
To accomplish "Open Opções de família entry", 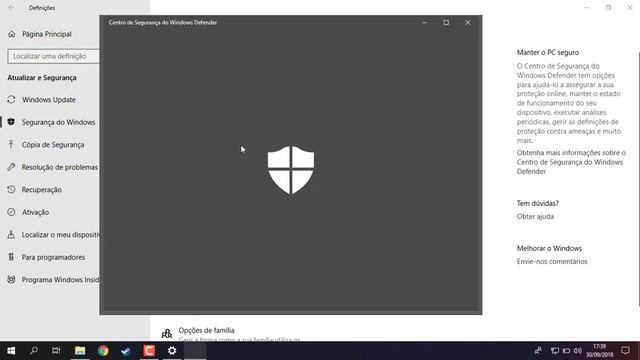I will pyautogui.click(x=206, y=330).
